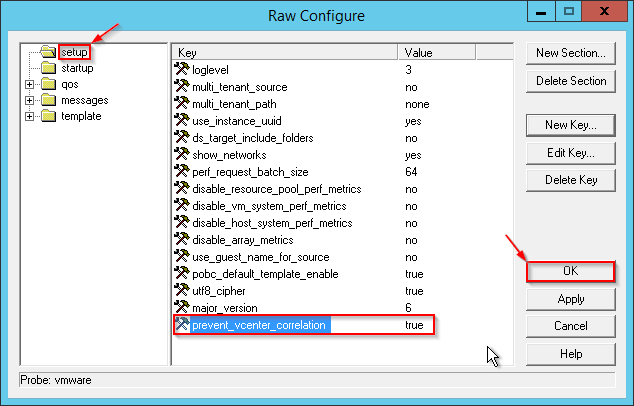This screenshot has height=406, width=634.
Task: Click the utf8_cipher key icon
Action: point(182,291)
